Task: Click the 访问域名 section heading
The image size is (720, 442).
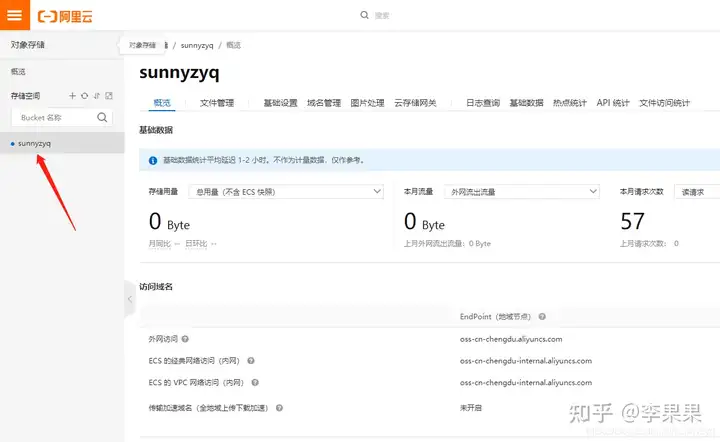Action: [x=156, y=287]
